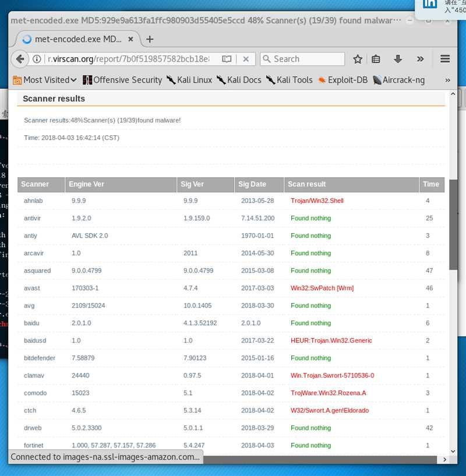Viewport: 466px width, 476px height.
Task: Click horizontal scrollbar right arrow
Action: point(445,460)
